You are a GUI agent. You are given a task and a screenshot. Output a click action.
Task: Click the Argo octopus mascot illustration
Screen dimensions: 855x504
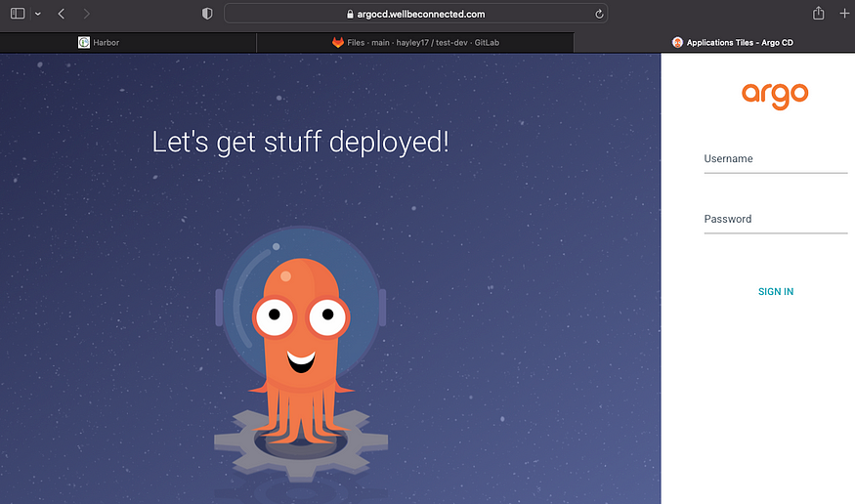[x=300, y=353]
